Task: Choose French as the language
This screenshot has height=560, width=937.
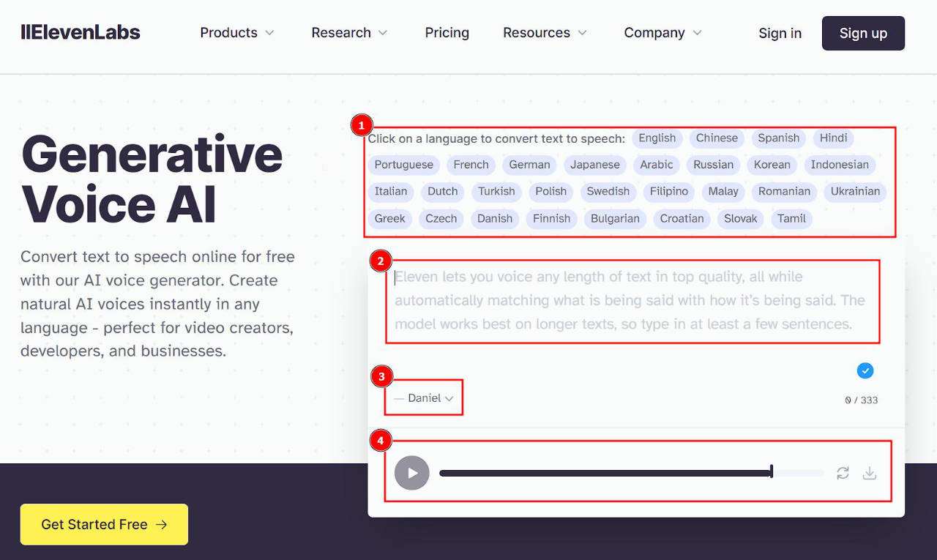Action: point(471,165)
